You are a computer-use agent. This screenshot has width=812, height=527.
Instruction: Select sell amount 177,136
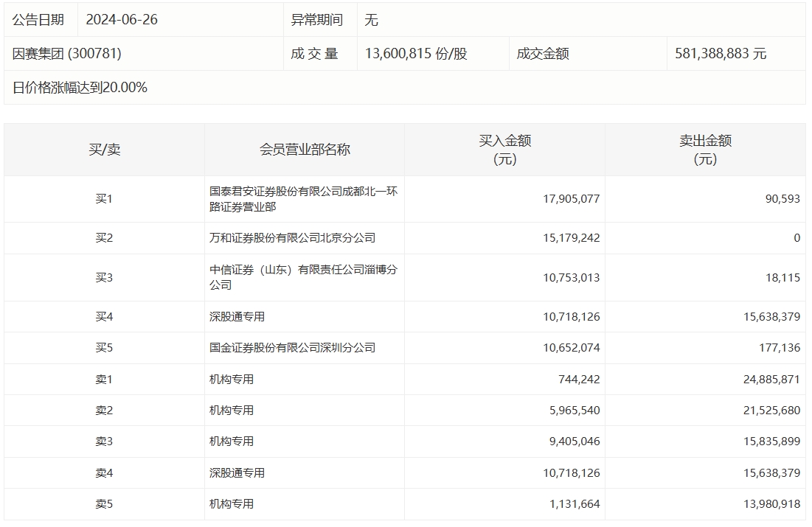tap(780, 348)
